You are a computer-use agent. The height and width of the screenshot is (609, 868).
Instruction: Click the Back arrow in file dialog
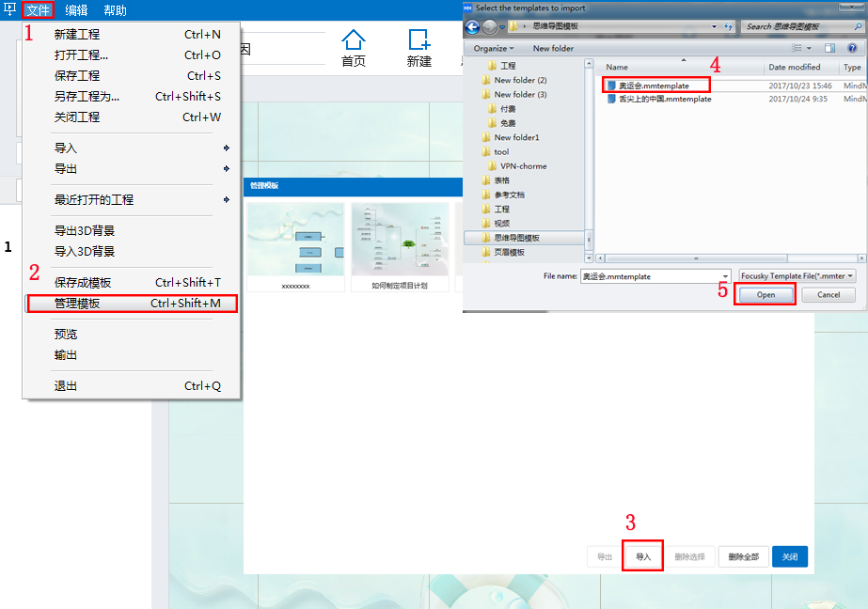click(x=473, y=26)
